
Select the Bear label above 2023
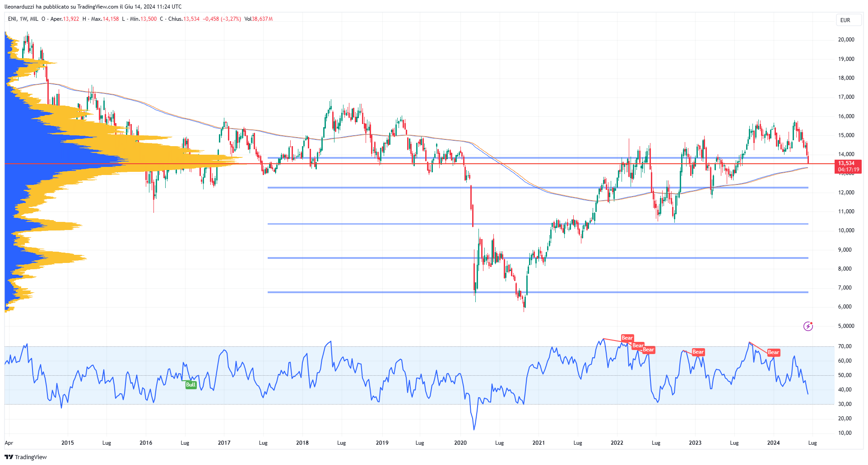[x=698, y=352]
